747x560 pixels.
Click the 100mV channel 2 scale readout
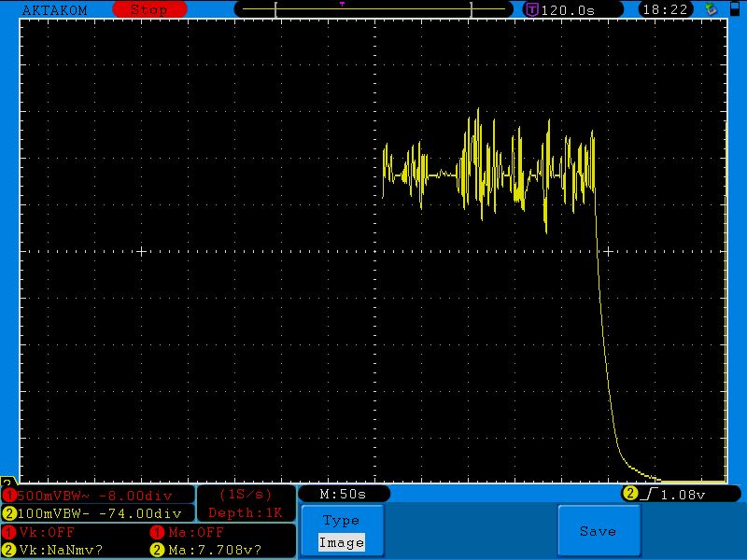pos(98,513)
